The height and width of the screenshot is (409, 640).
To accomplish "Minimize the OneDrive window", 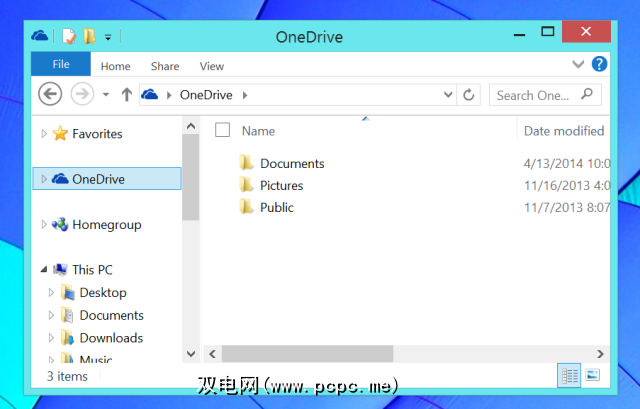I will point(519,34).
